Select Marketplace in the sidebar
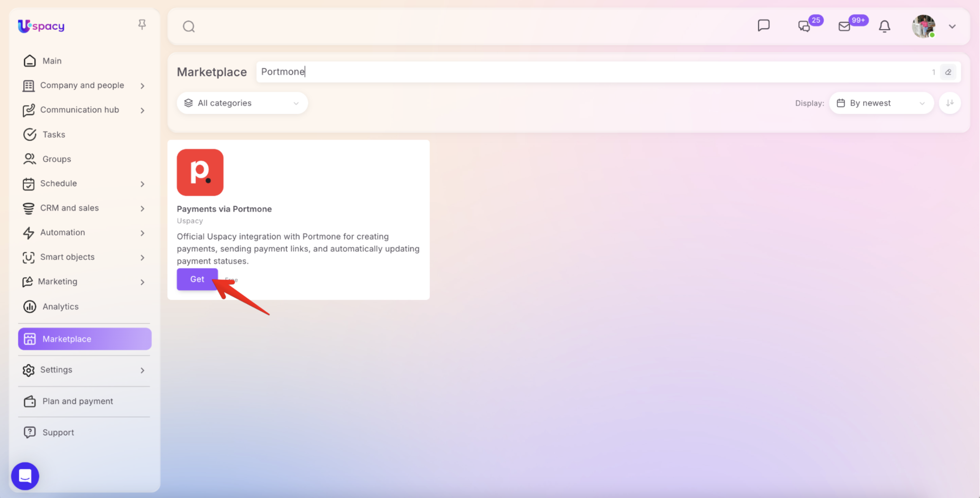Viewport: 980px width, 498px height. click(85, 339)
